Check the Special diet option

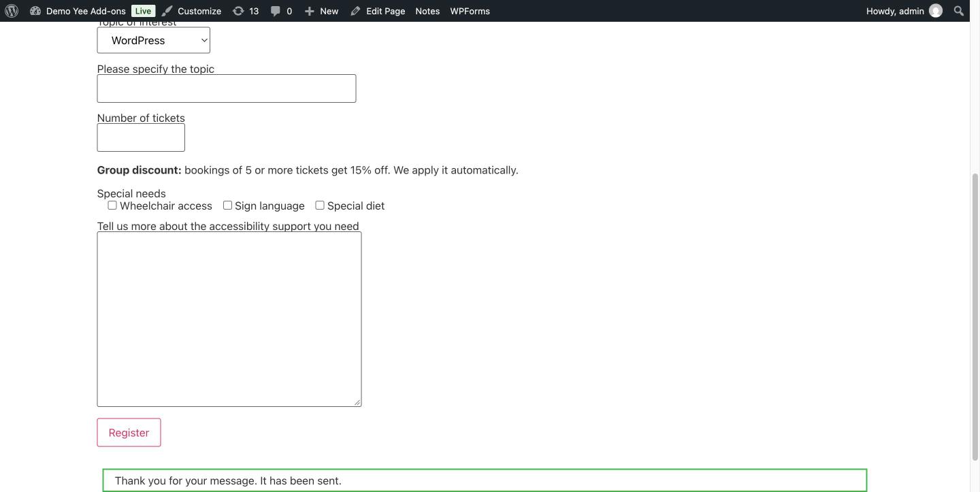pyautogui.click(x=320, y=205)
